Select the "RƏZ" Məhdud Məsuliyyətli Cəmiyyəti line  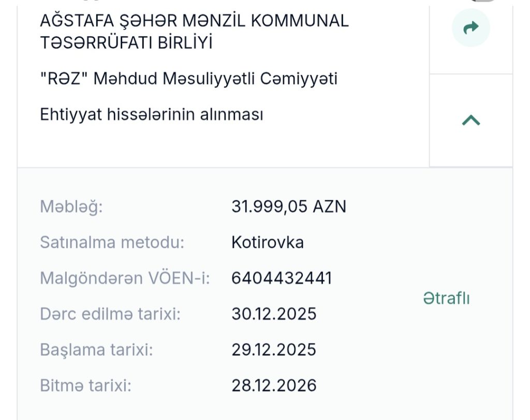[188, 79]
